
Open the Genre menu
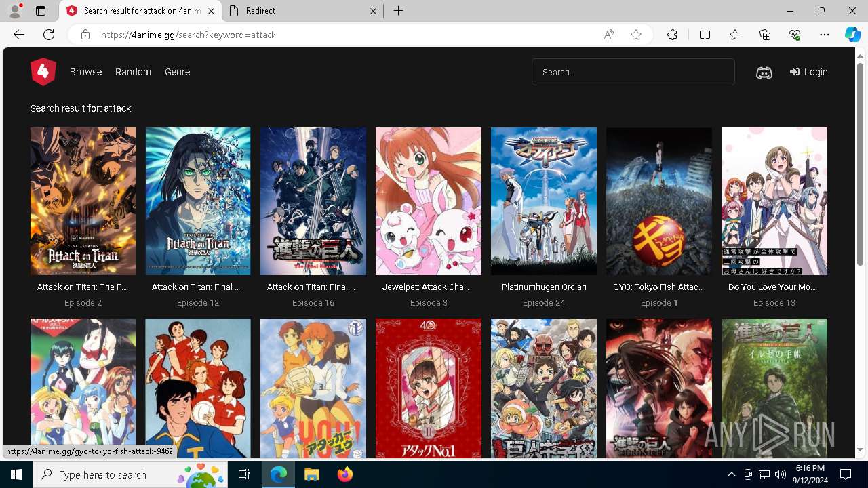pyautogui.click(x=177, y=72)
